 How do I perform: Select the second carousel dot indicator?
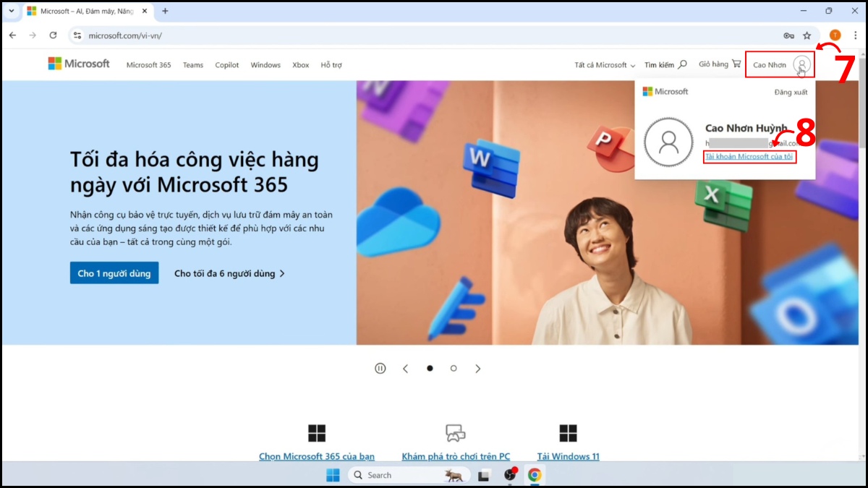click(454, 368)
